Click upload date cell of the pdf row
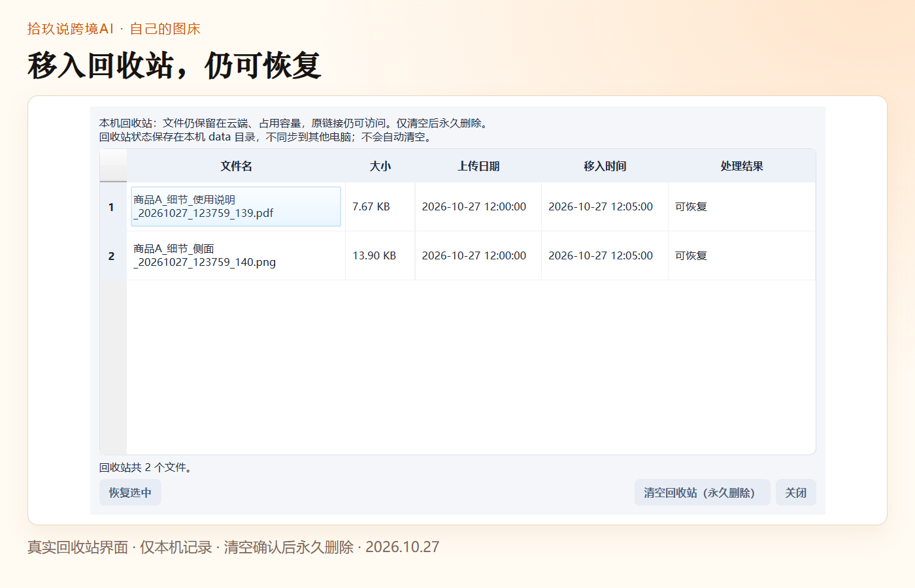The height and width of the screenshot is (588, 915). [478, 206]
